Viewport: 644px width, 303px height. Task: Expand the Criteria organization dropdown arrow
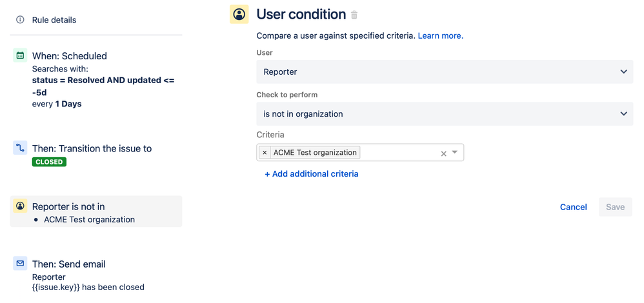pos(455,153)
